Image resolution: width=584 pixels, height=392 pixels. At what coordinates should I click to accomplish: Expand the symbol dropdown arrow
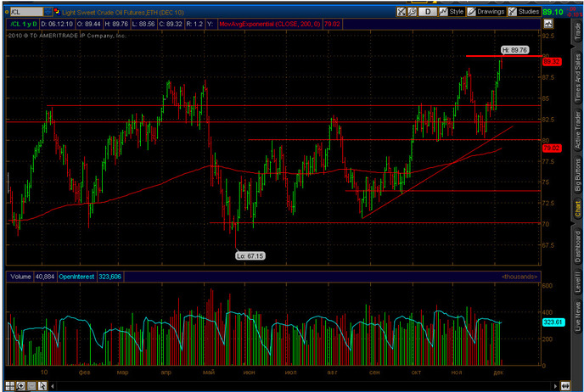coord(48,12)
